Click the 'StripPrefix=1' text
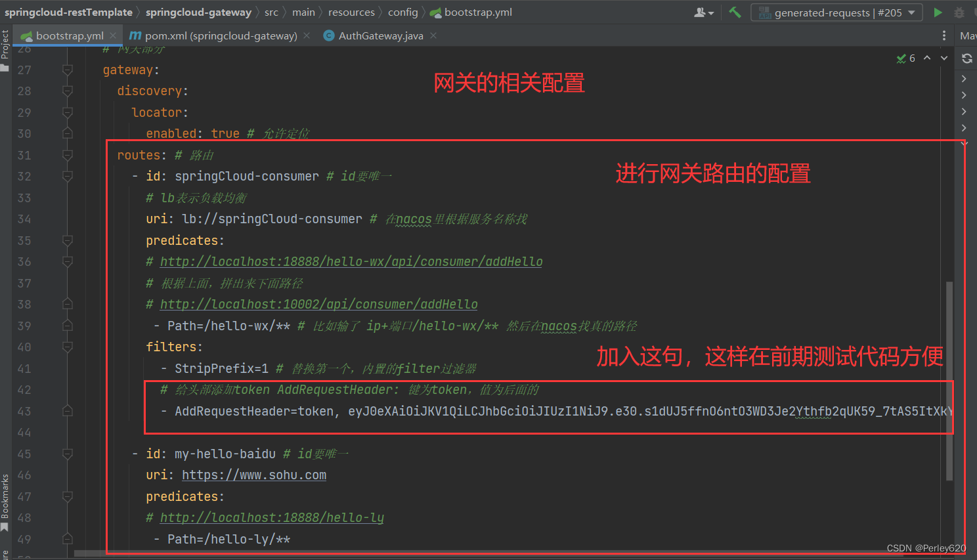 click(221, 368)
